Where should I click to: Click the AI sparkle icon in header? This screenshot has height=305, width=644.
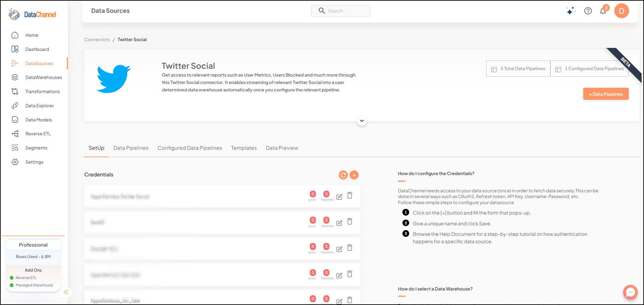click(571, 11)
